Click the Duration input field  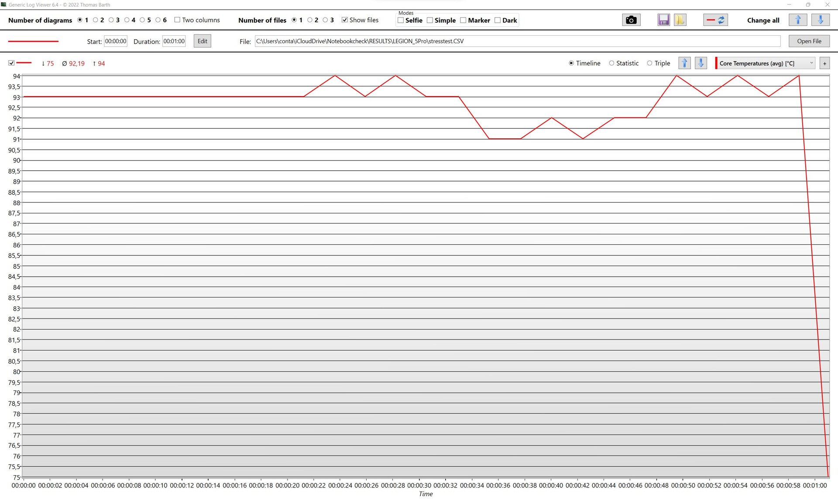point(174,41)
